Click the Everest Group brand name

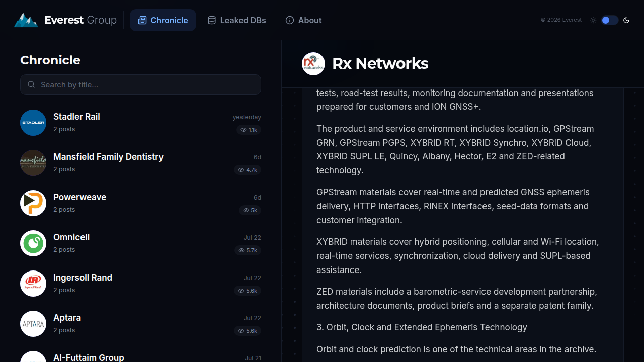coord(80,20)
